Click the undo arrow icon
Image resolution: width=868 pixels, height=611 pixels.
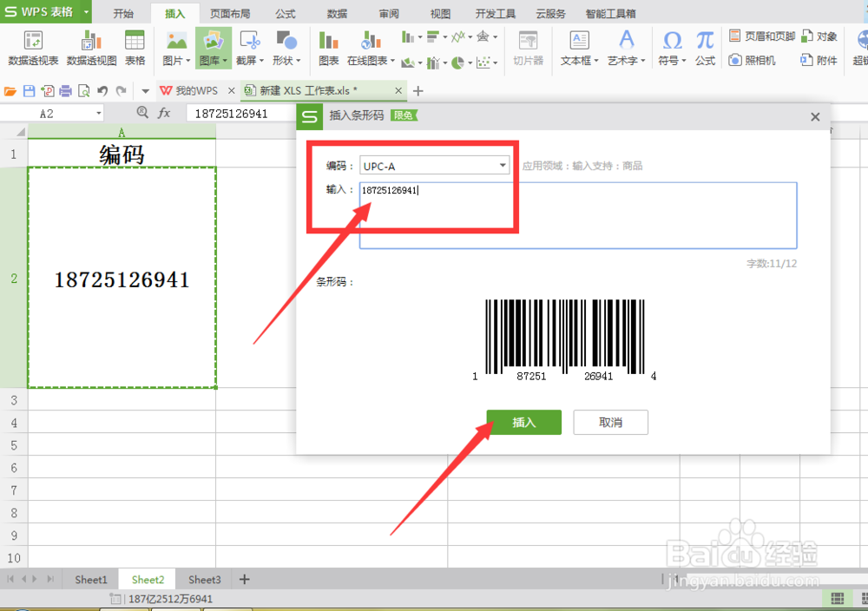(x=102, y=91)
